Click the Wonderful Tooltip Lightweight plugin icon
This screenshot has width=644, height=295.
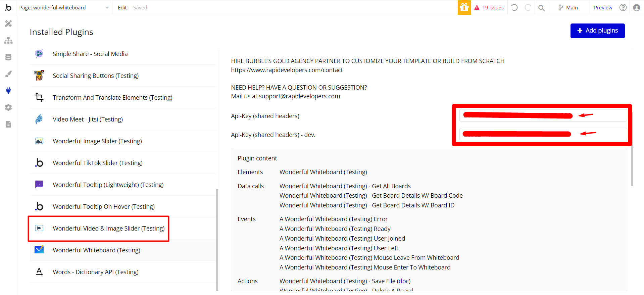39,185
